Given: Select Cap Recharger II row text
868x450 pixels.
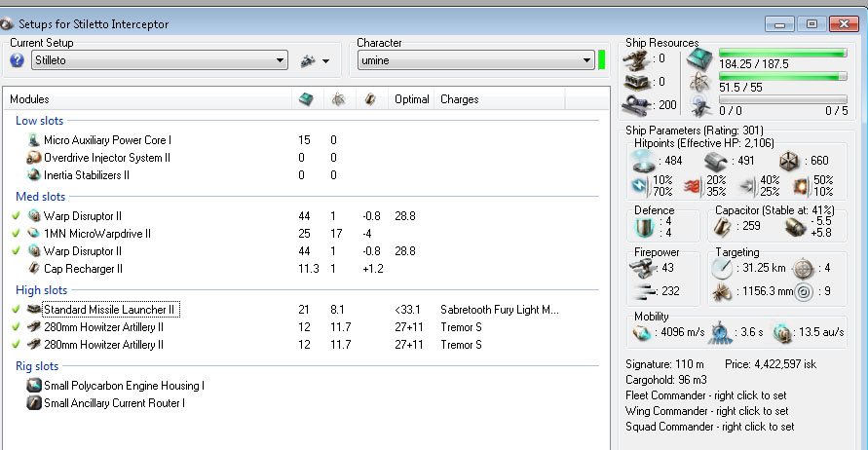Looking at the screenshot, I should click(x=83, y=269).
